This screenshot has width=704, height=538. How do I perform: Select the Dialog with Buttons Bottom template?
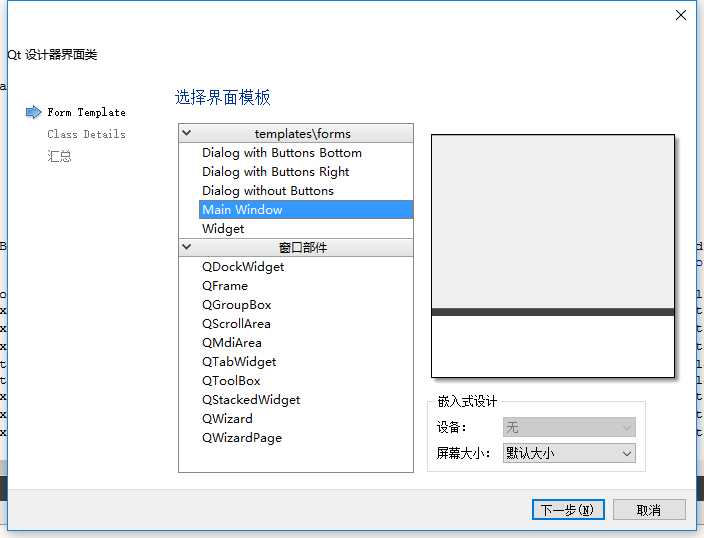[x=282, y=153]
